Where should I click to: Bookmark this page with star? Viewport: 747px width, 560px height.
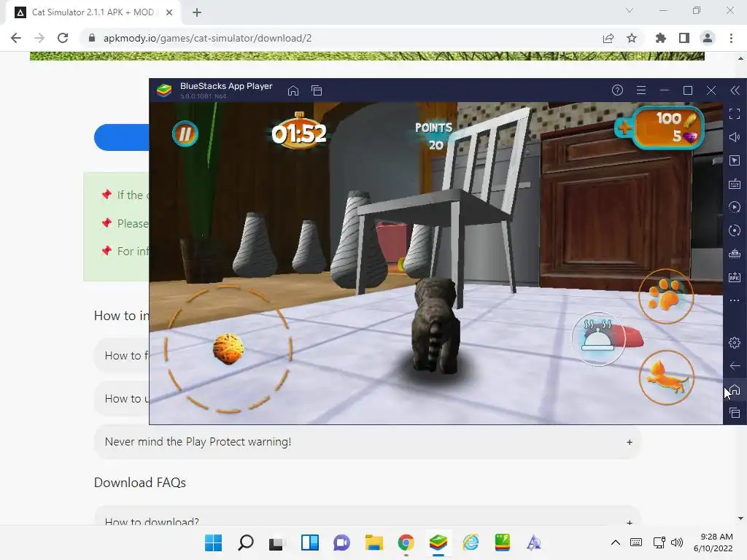click(632, 38)
